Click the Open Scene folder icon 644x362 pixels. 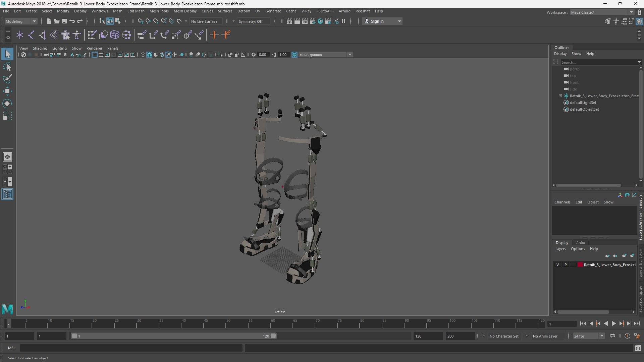pos(57,21)
